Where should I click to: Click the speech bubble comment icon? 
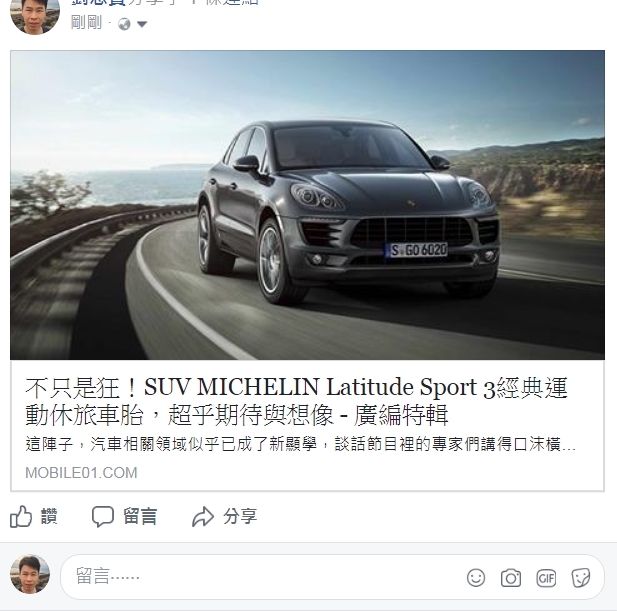(x=103, y=516)
